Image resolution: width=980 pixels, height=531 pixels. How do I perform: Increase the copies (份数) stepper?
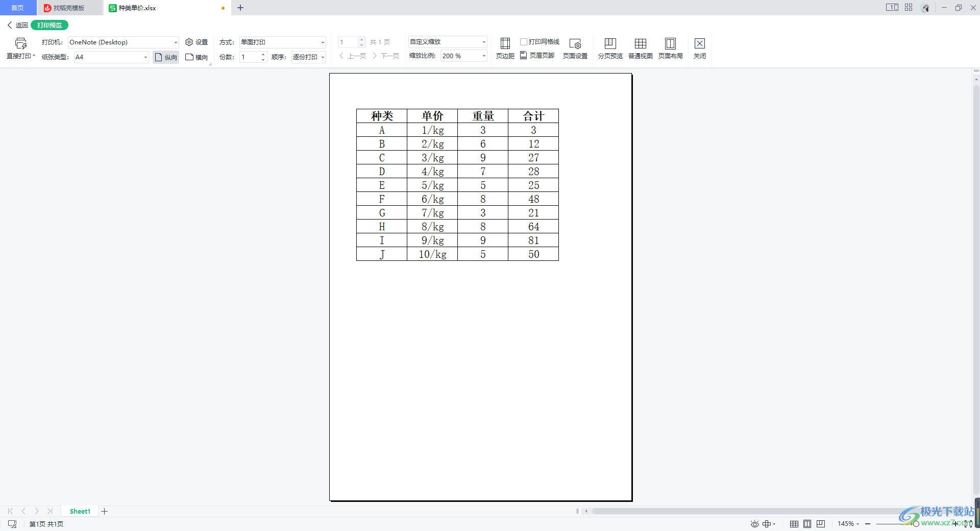(263, 54)
